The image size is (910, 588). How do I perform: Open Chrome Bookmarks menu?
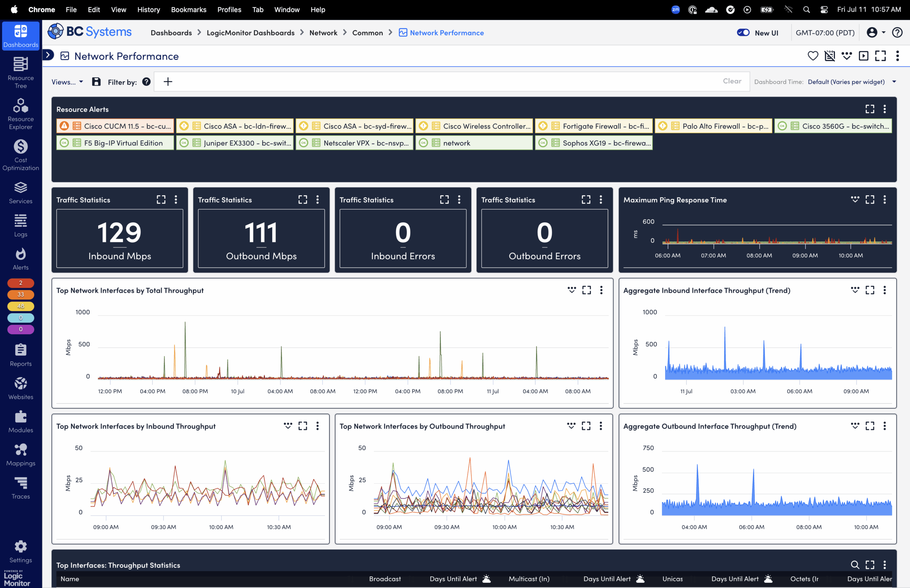coord(189,10)
